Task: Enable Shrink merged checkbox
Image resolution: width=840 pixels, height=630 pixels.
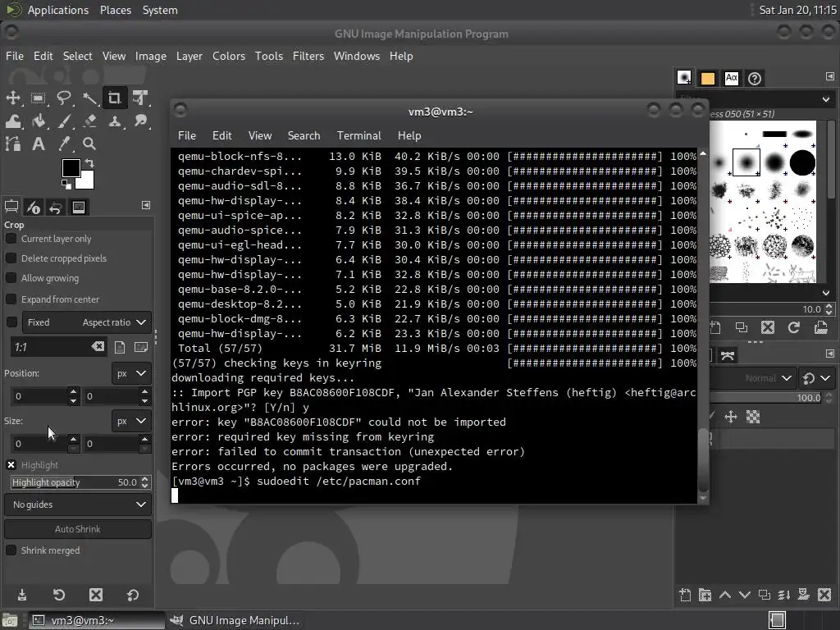Action: [x=11, y=550]
